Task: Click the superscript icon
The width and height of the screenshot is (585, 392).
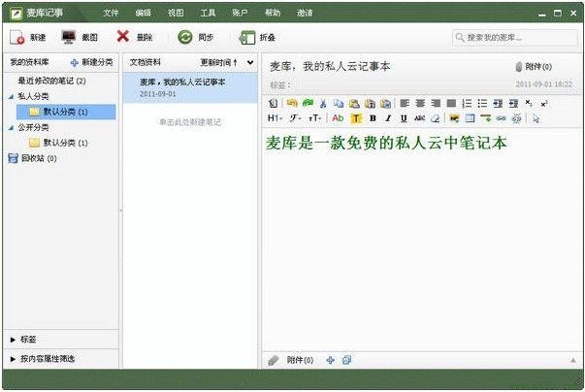Action: (544, 103)
